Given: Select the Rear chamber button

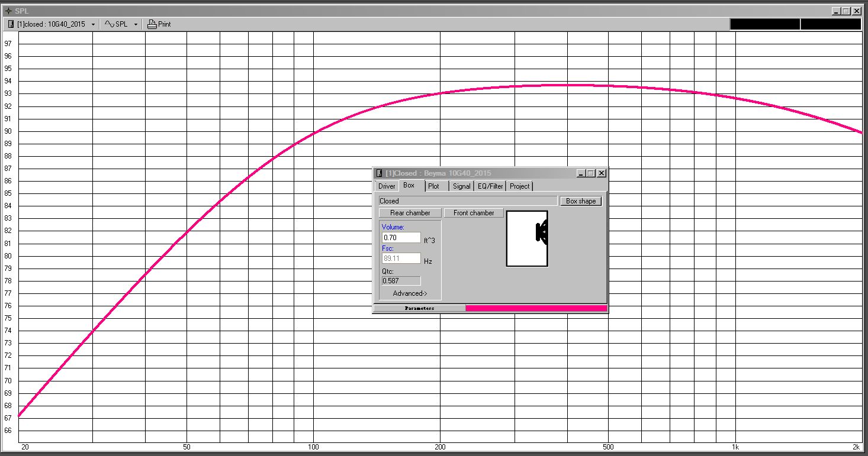Looking at the screenshot, I should [x=410, y=213].
